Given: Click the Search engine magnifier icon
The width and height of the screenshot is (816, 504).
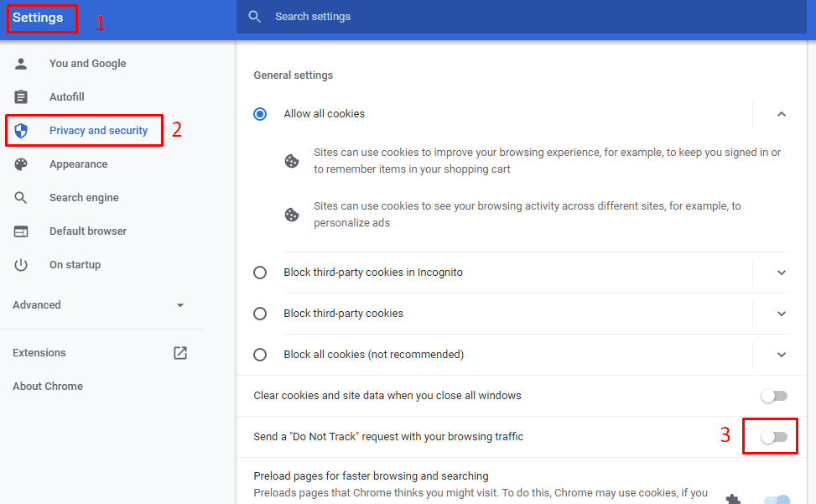Looking at the screenshot, I should click(21, 198).
